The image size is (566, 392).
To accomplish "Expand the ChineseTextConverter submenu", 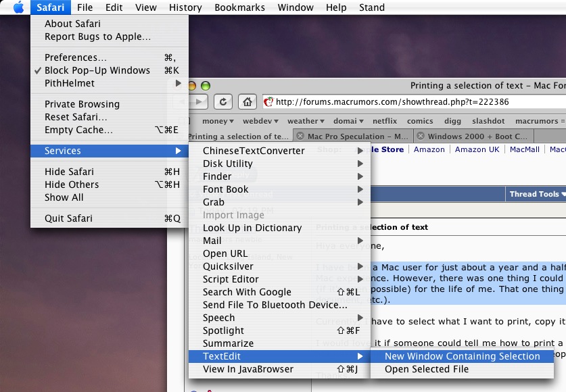I will pos(280,151).
